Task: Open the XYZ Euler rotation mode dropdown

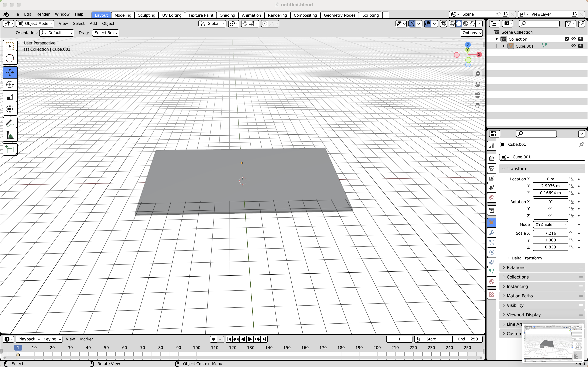Action: click(550, 224)
